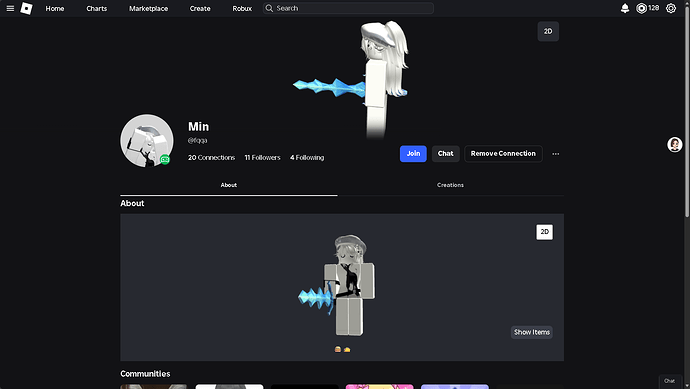Click into the Search field
Screen dimensions: 690x389
click(348, 8)
